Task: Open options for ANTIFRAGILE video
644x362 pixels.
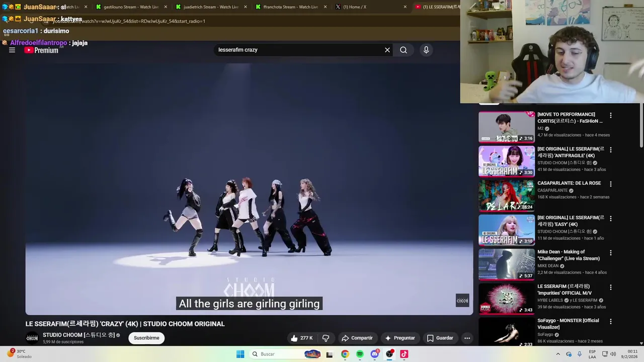Action: (611, 150)
